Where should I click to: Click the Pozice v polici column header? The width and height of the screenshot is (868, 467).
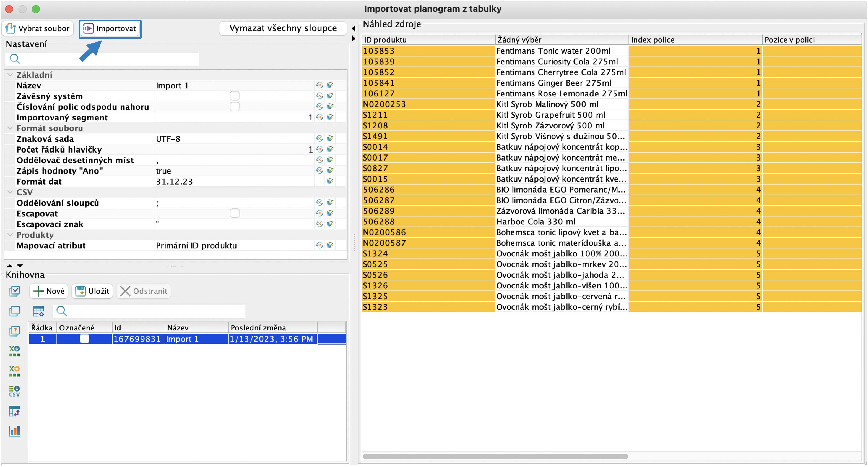(x=812, y=40)
